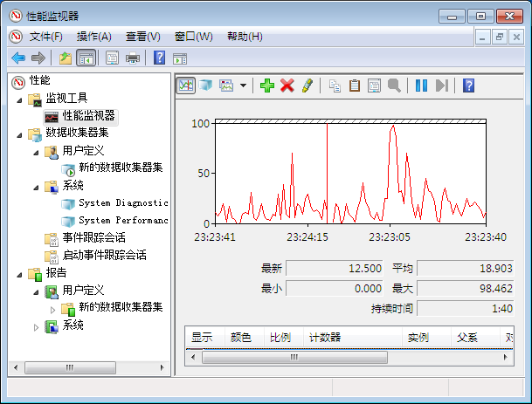Collapse 用户定义 under 报告
532x404 pixels.
pyautogui.click(x=36, y=292)
